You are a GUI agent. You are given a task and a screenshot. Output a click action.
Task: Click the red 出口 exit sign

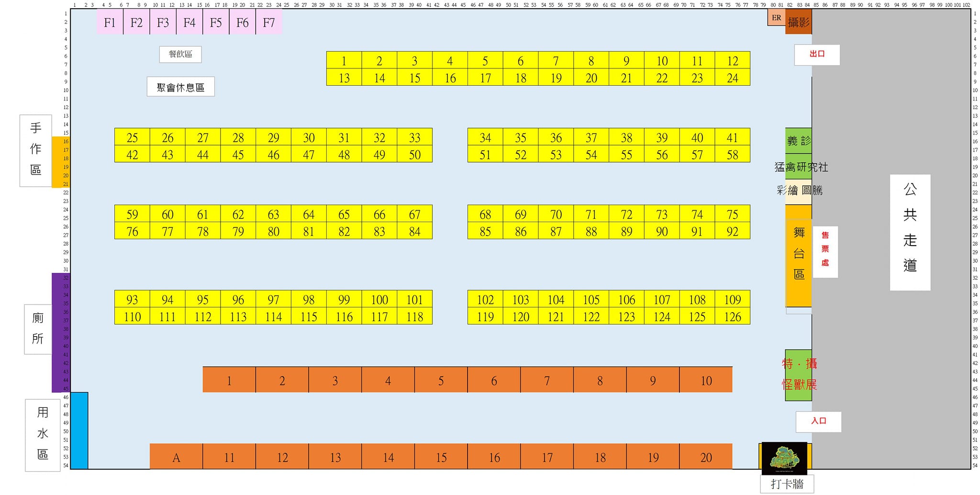[817, 55]
